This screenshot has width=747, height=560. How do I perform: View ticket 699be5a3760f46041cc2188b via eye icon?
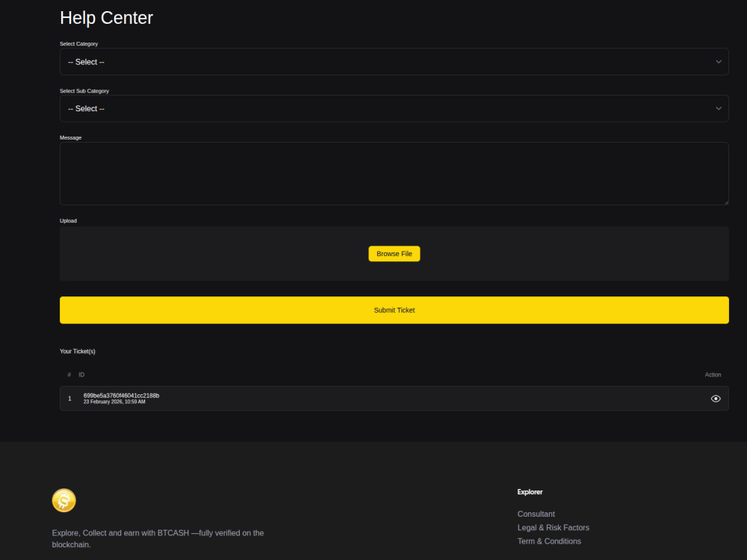[x=715, y=399]
